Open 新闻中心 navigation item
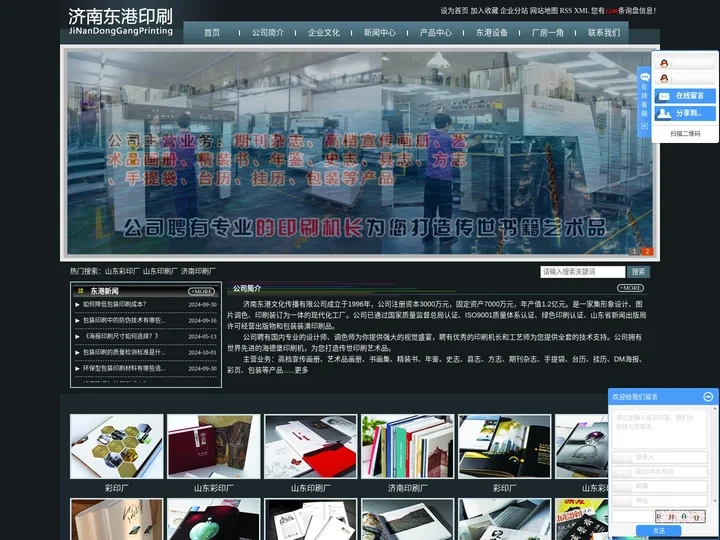Screen dimensions: 720x540 click(x=380, y=33)
